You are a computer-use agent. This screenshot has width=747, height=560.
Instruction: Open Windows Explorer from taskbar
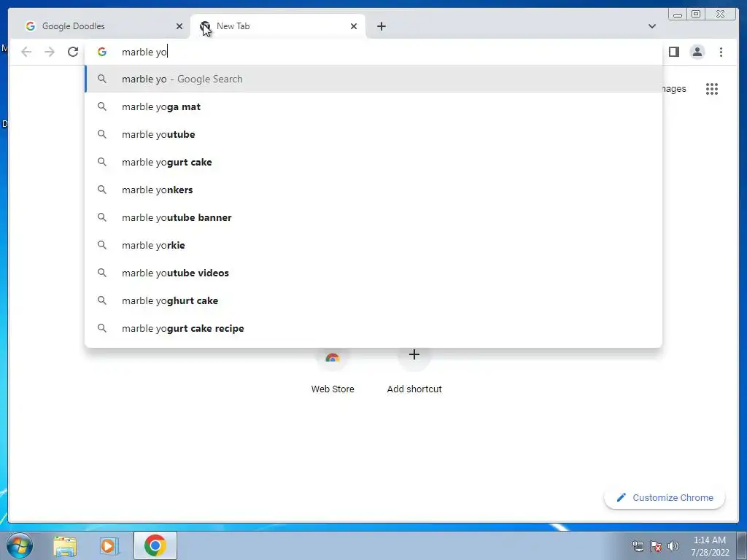point(65,546)
